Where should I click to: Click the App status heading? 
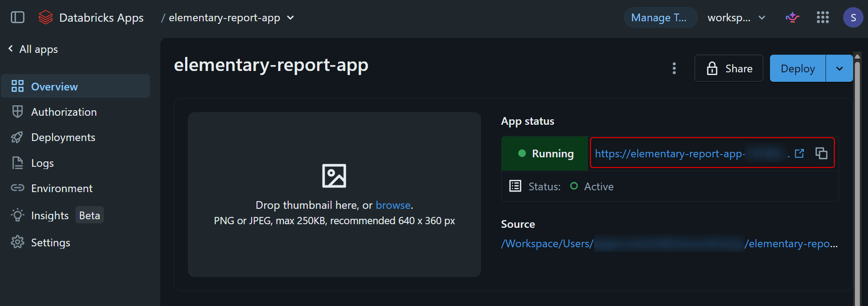527,121
